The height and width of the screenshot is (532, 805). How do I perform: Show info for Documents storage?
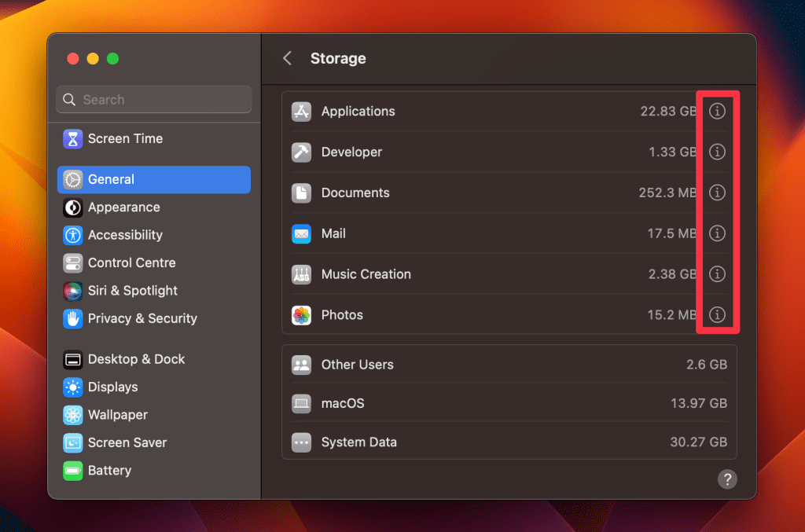click(x=717, y=193)
